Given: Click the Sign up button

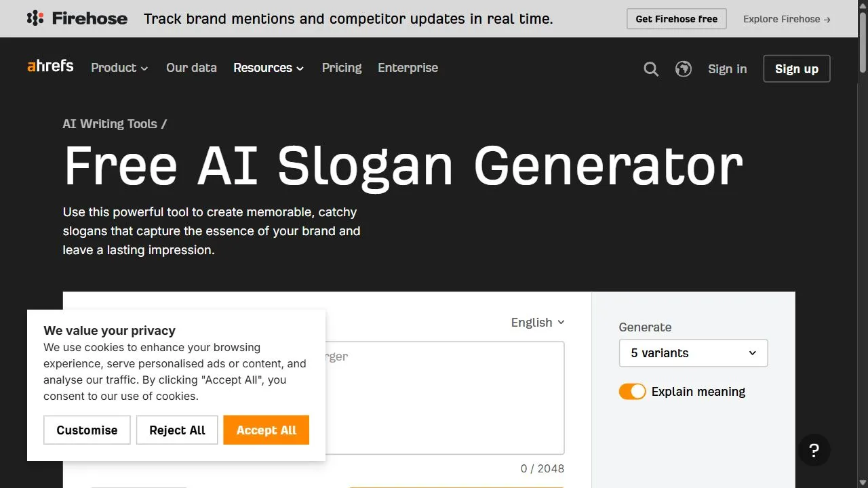Looking at the screenshot, I should tap(797, 69).
